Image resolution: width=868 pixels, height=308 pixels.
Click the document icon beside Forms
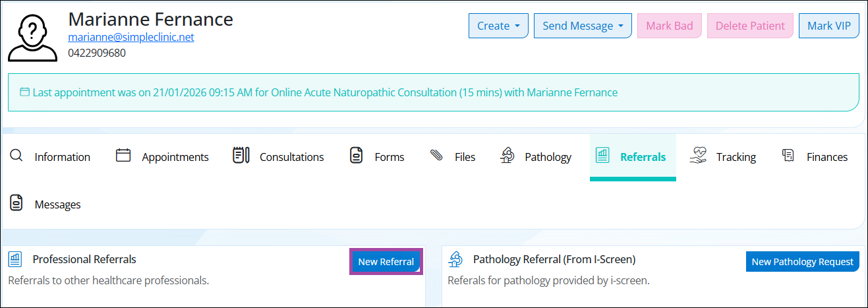click(356, 156)
